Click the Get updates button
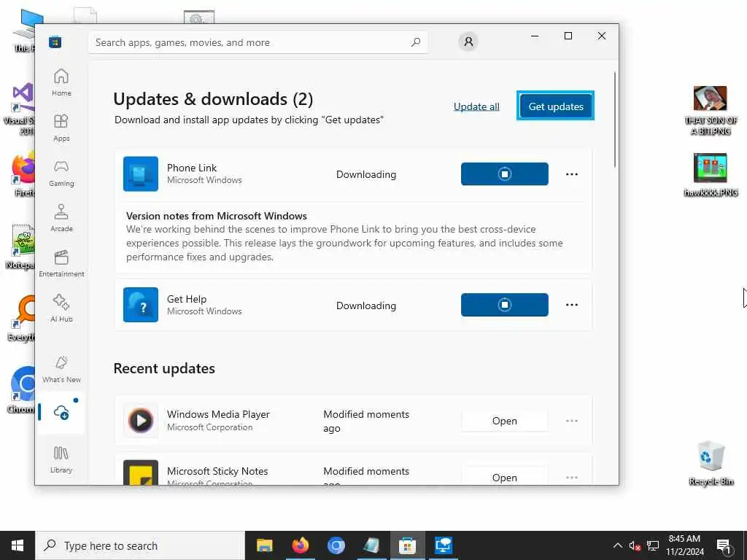Image resolution: width=747 pixels, height=560 pixels. (x=555, y=106)
